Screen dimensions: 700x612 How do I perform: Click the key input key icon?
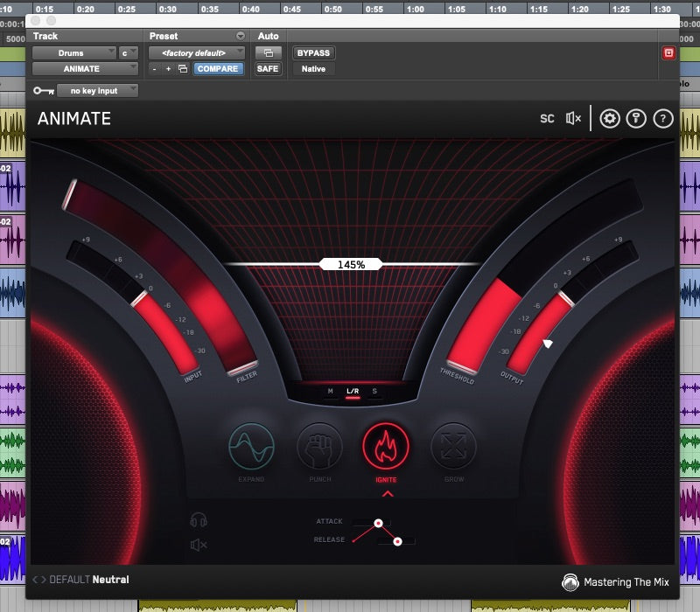[43, 91]
